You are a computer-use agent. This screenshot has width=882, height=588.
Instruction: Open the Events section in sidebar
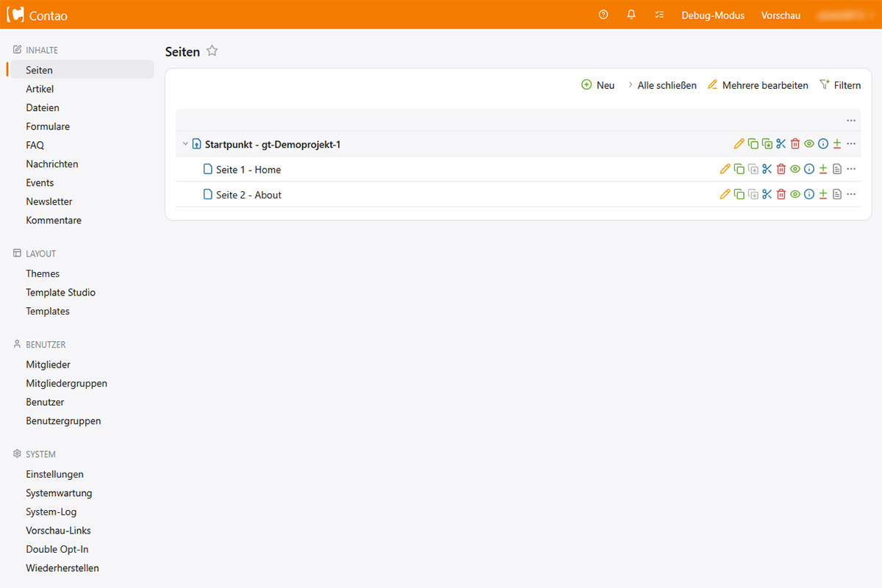pos(40,182)
